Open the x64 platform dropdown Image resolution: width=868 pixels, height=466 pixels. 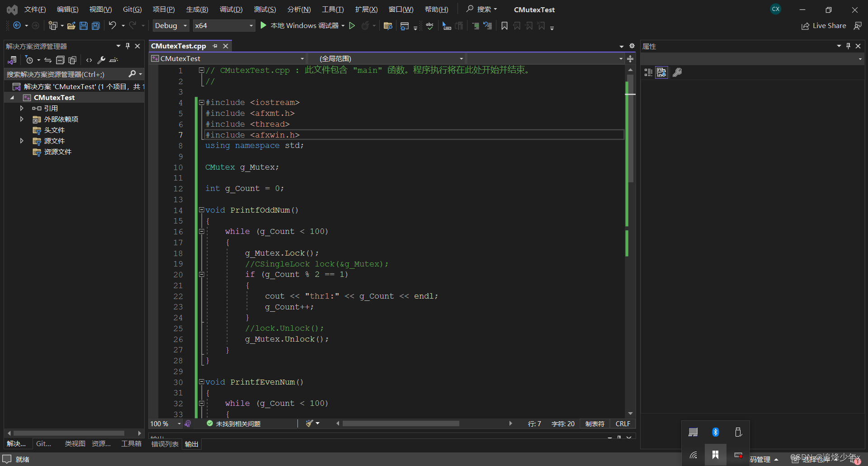[x=224, y=26]
